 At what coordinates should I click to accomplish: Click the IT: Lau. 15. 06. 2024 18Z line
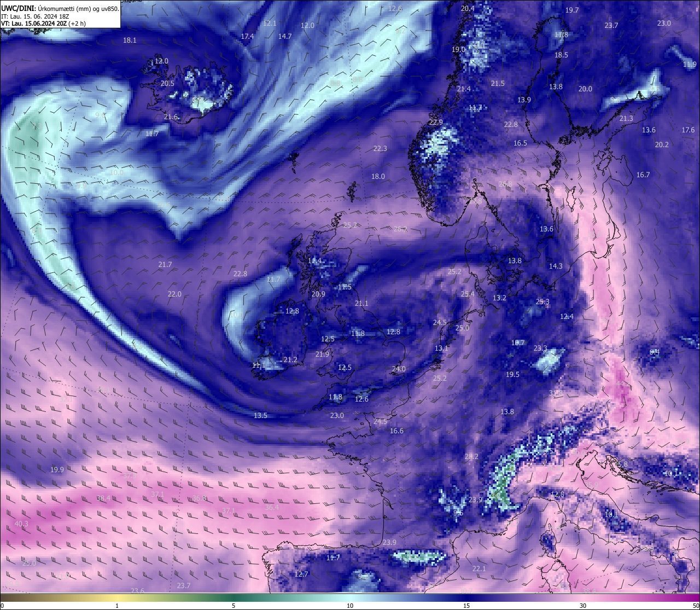tap(34, 16)
